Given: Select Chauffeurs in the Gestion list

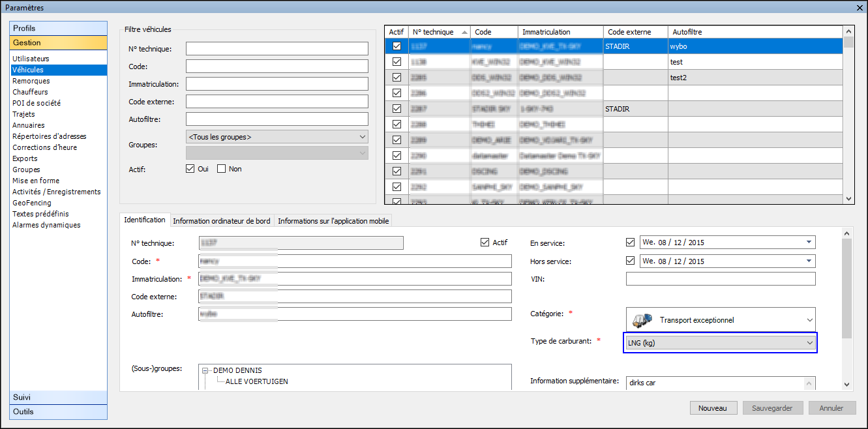Looking at the screenshot, I should [30, 92].
